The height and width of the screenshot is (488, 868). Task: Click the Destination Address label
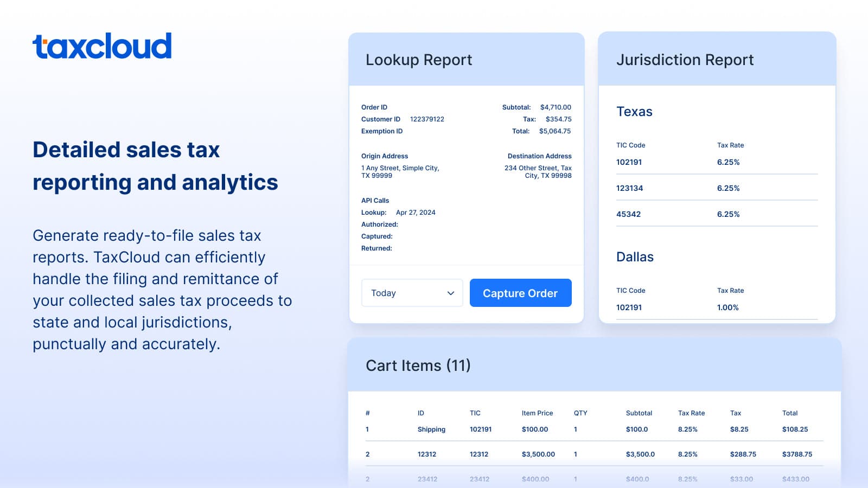click(539, 156)
